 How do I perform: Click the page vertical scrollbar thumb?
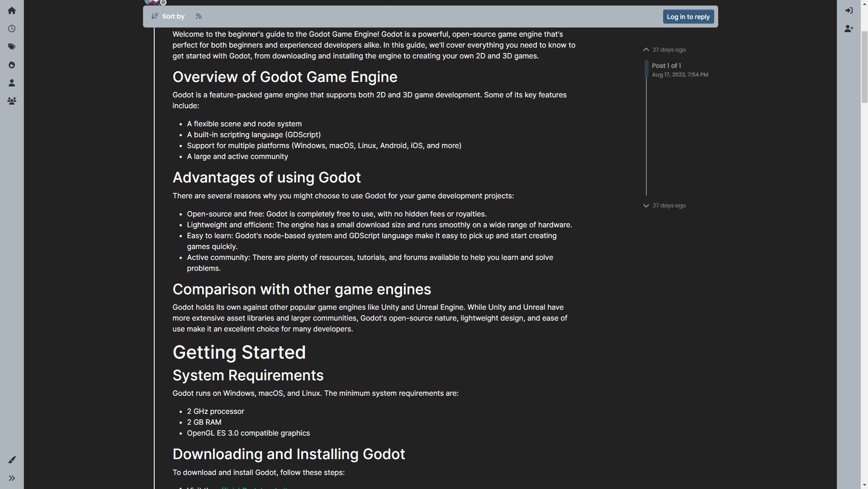pos(864,67)
